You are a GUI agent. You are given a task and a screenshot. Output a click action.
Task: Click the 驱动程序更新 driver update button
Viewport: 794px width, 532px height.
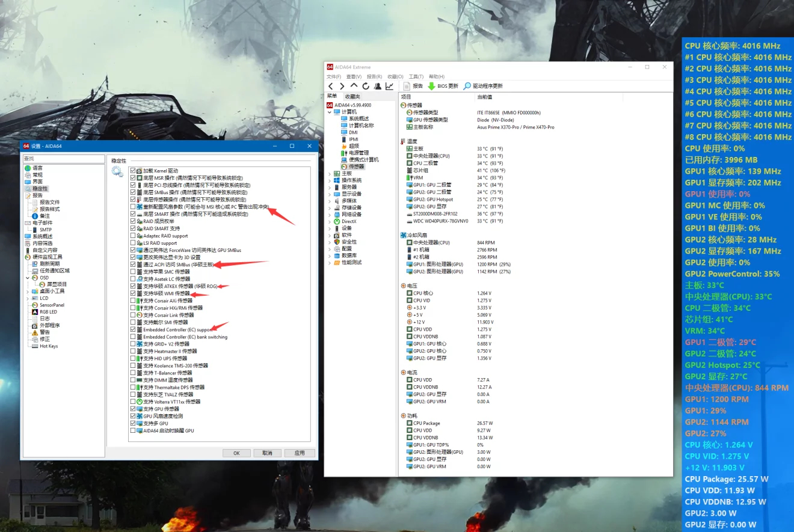[483, 86]
